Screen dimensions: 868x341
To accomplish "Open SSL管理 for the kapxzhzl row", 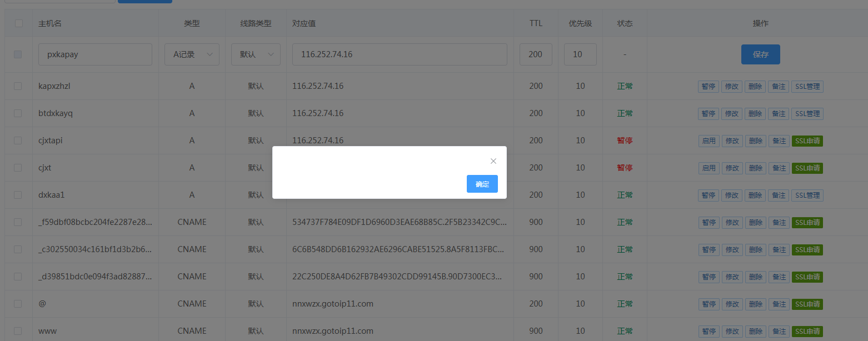I will [x=807, y=87].
